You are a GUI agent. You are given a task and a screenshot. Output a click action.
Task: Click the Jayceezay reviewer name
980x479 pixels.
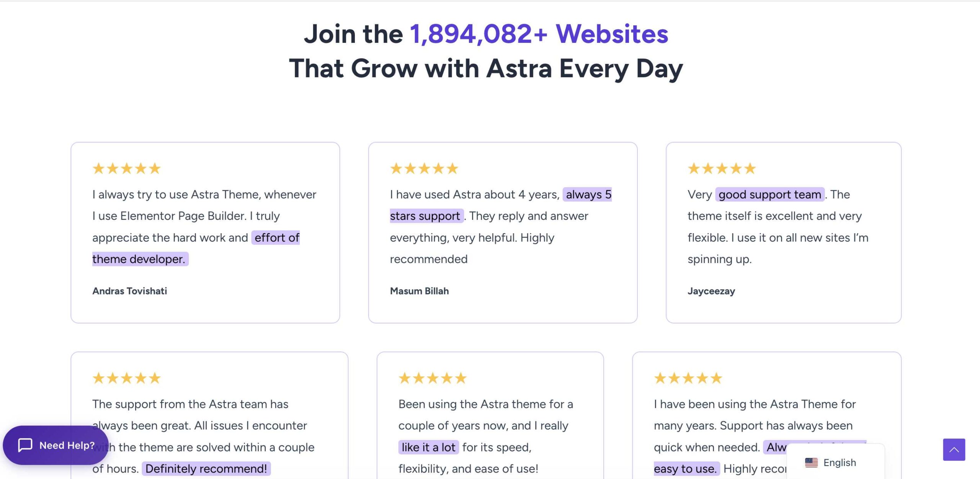(x=711, y=291)
